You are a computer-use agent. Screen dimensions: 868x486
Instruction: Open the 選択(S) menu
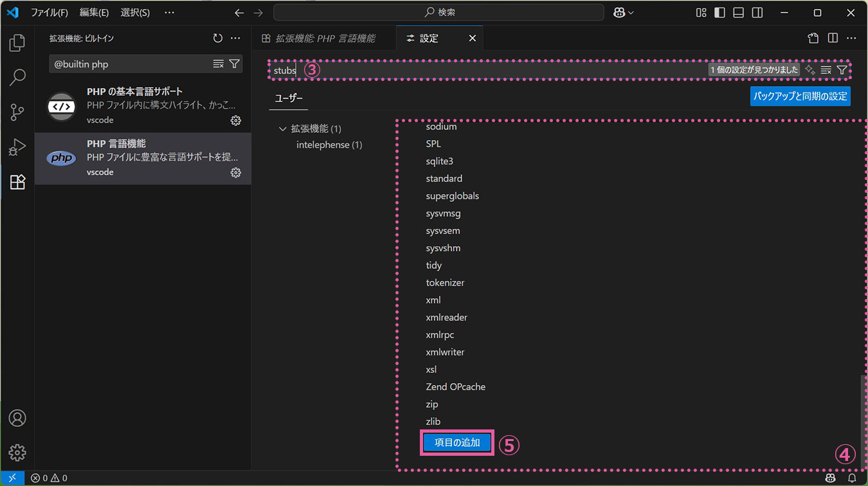135,13
